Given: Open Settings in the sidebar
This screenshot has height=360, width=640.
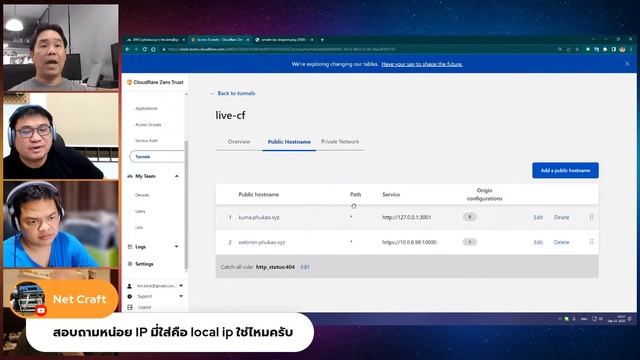Looking at the screenshot, I should (144, 264).
